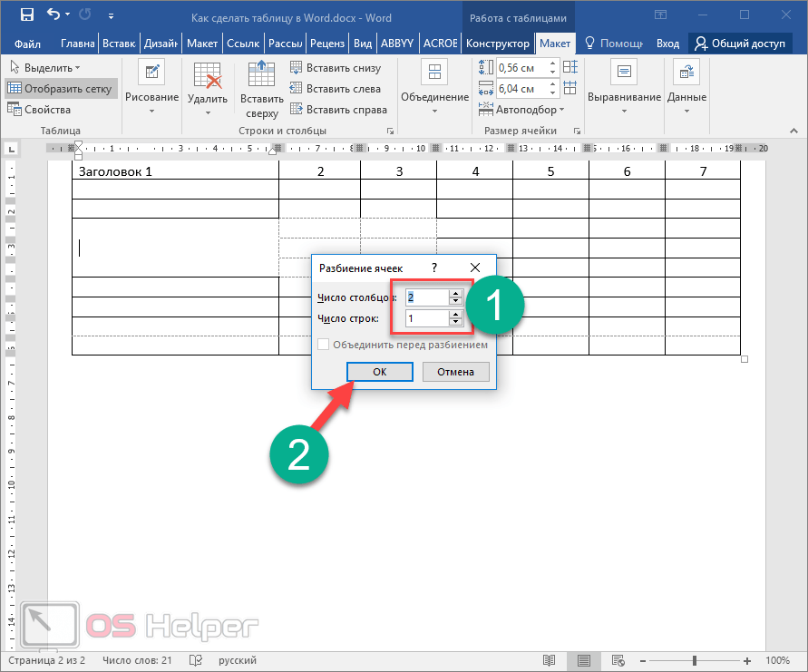This screenshot has width=808, height=672.
Task: Tick the 'Объединить перед разбиением' checkbox
Action: click(324, 345)
